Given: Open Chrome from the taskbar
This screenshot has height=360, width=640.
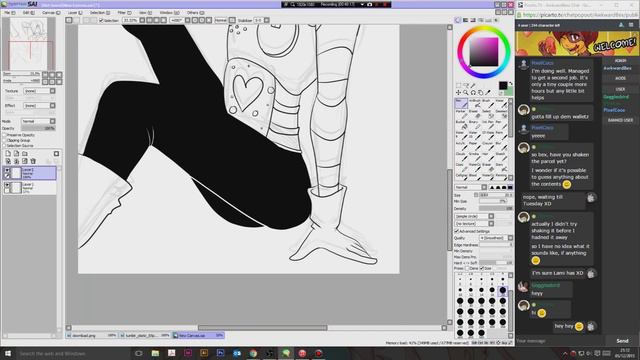Looking at the screenshot, I should 253,353.
